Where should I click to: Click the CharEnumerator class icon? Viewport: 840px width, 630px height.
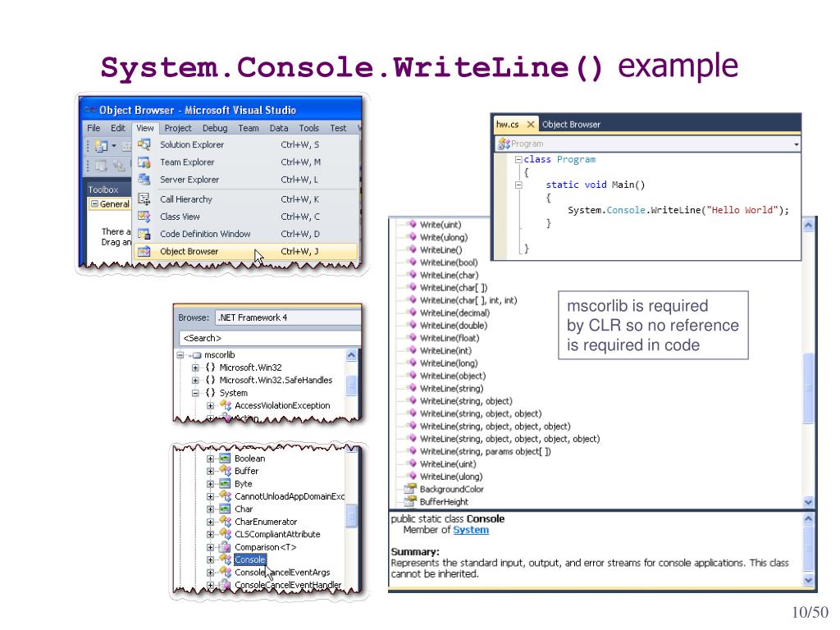[226, 522]
